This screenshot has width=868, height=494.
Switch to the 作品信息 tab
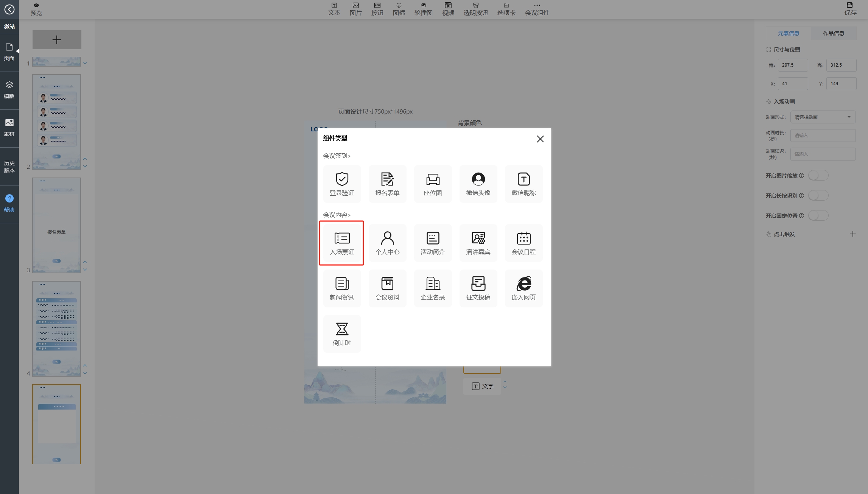(x=833, y=33)
